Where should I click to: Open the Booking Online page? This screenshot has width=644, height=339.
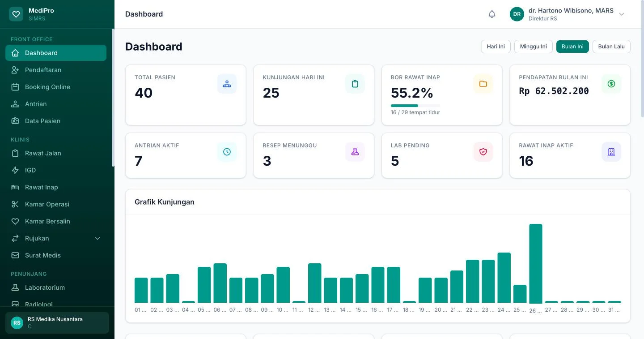[56, 87]
